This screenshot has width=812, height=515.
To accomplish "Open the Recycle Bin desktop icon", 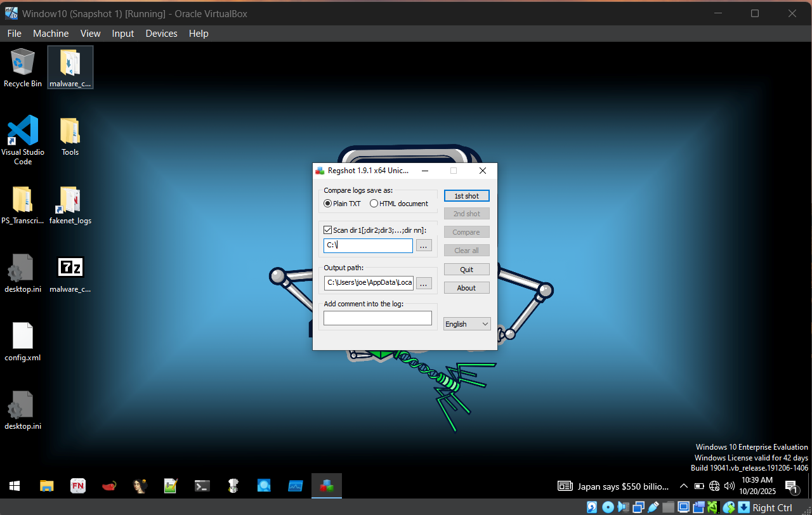I will pos(23,67).
